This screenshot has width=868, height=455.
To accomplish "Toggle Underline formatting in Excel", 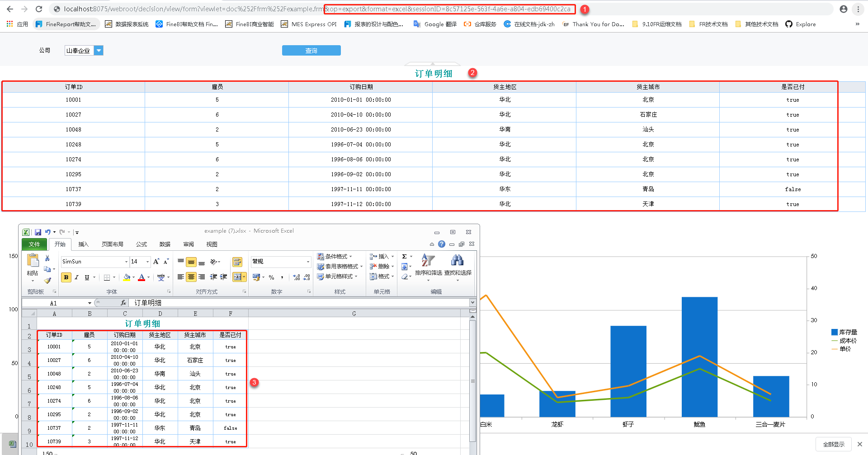I will click(x=87, y=277).
